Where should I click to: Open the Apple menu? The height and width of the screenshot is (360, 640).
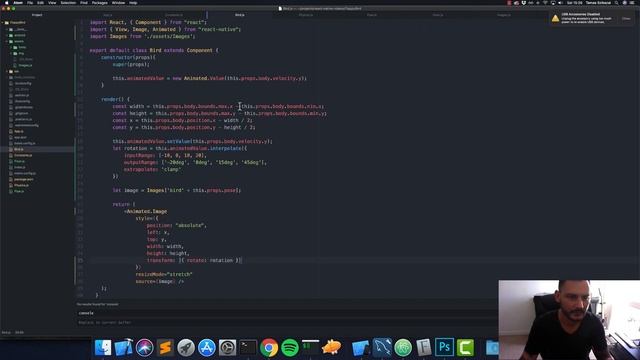tap(7, 3)
